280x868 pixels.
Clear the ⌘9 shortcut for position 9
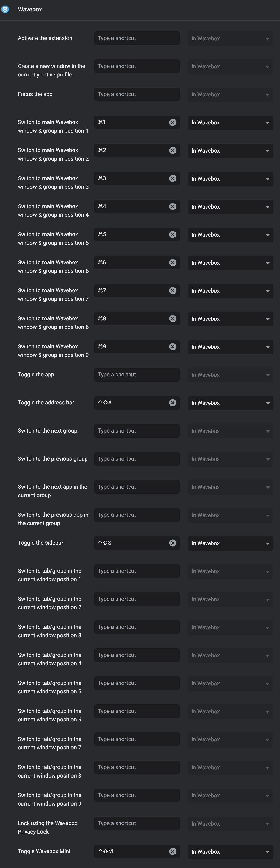click(173, 346)
